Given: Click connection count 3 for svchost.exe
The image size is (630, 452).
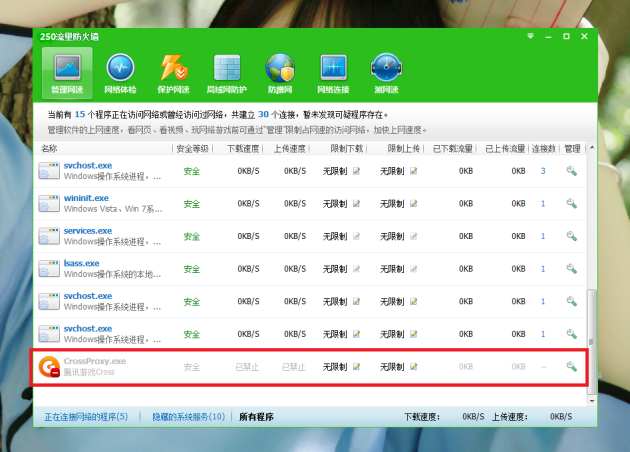Looking at the screenshot, I should click(543, 171).
